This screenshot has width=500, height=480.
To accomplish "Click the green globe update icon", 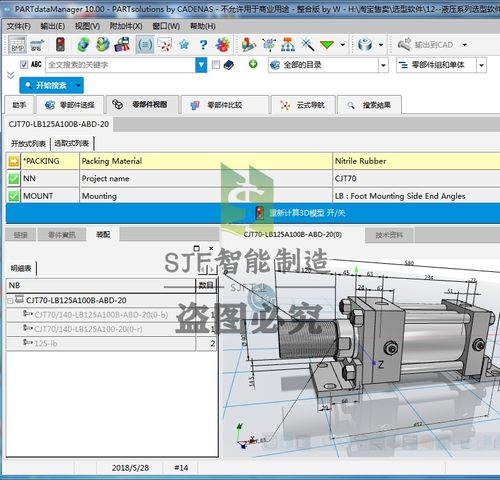I will click(83, 44).
